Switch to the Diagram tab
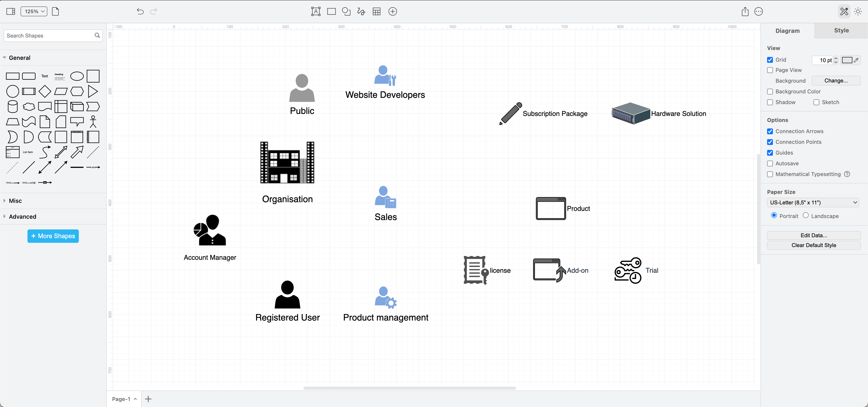Viewport: 868px width, 407px height. [x=787, y=30]
